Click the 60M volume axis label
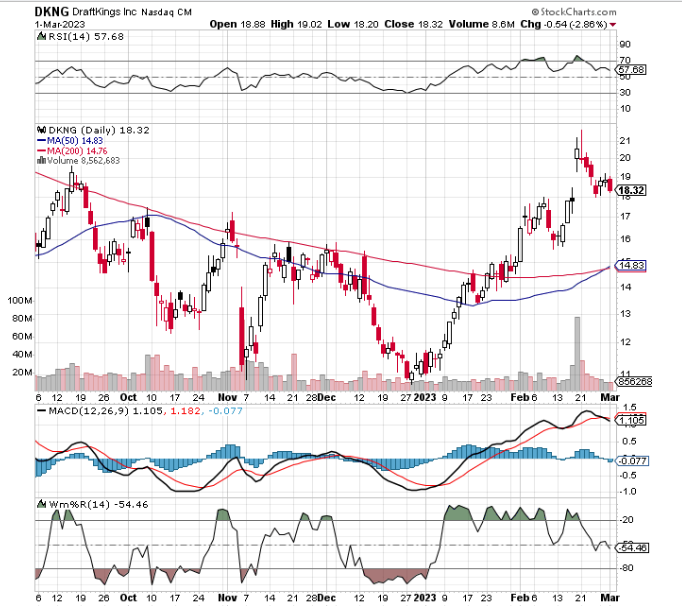The width and height of the screenshot is (682, 606). (22, 336)
